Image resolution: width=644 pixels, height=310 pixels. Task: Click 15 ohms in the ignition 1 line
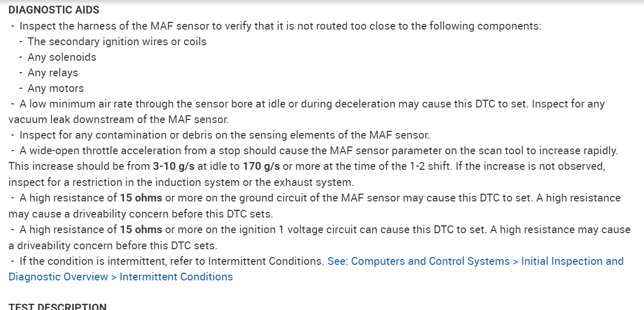click(141, 230)
